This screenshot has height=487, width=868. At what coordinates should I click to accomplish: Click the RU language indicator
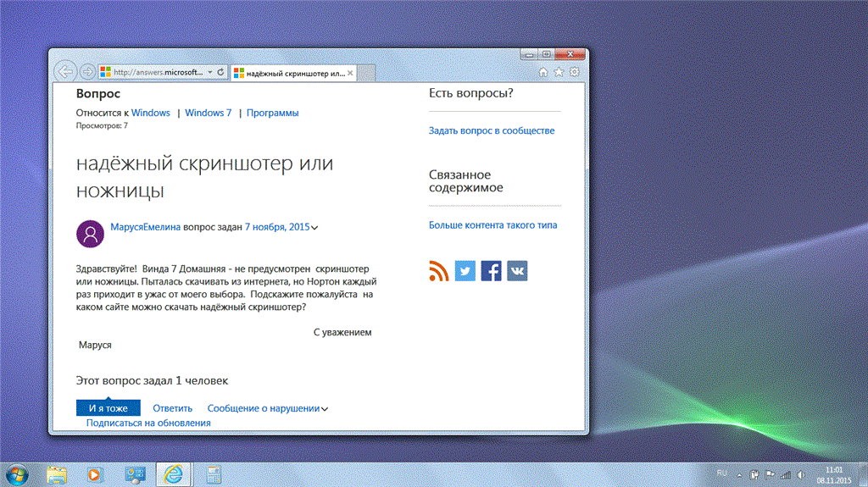pos(721,473)
